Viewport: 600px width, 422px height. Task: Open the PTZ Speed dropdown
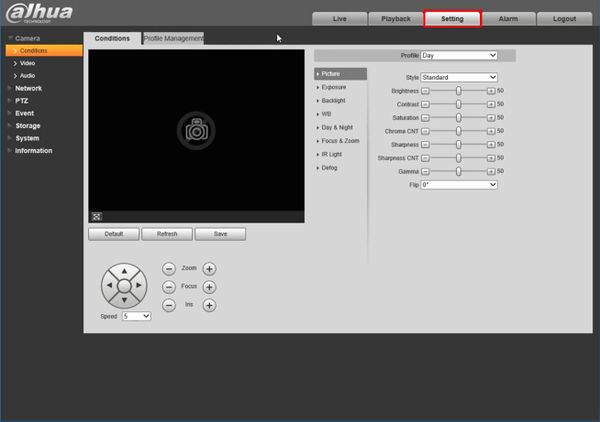tap(136, 316)
